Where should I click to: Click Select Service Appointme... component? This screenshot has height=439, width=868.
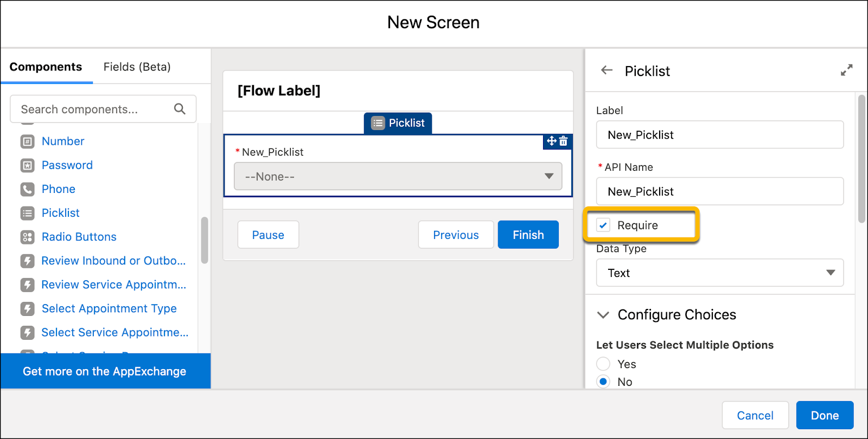[x=115, y=332]
